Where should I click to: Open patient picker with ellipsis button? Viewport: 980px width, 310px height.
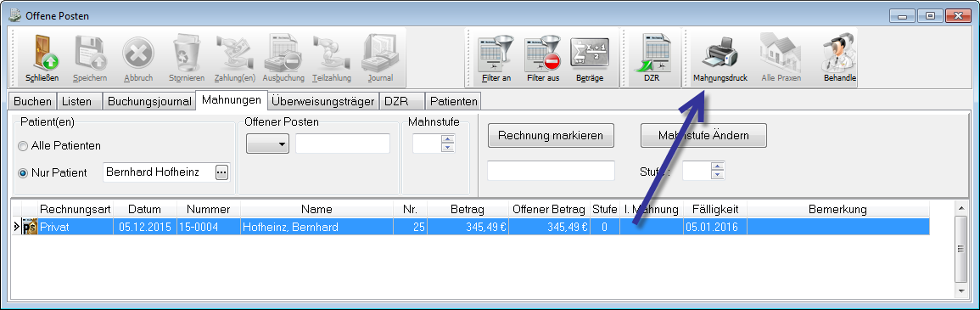point(221,172)
